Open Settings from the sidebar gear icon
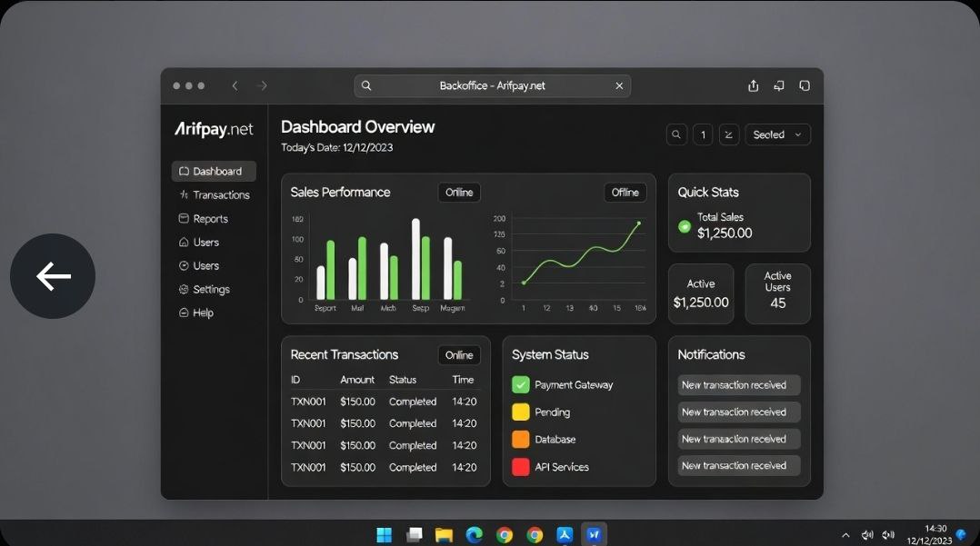Screen dimensions: 980x546 (x=184, y=289)
